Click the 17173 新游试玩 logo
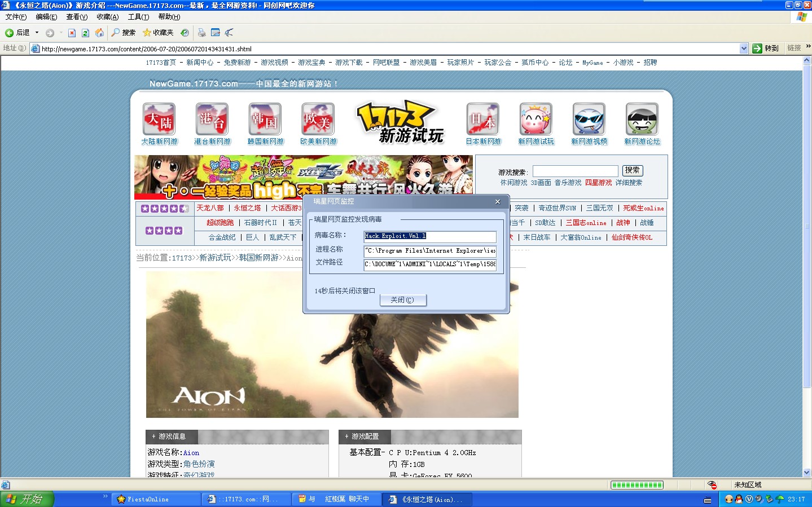This screenshot has width=812, height=507. click(401, 122)
